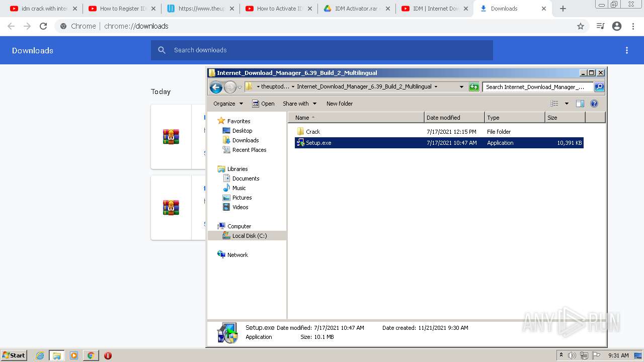Click the Search downloads field
Image resolution: width=644 pixels, height=362 pixels.
(x=322, y=50)
